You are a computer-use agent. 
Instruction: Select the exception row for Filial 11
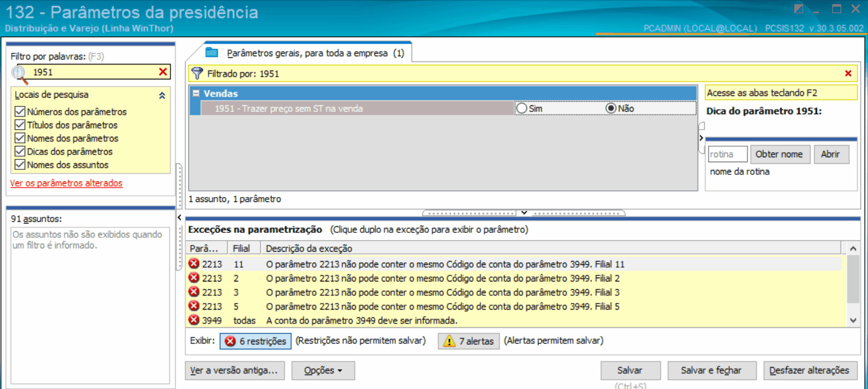[514, 264]
